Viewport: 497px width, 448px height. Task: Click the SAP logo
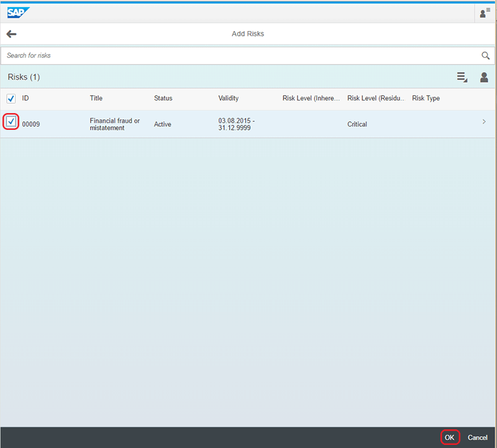[18, 12]
